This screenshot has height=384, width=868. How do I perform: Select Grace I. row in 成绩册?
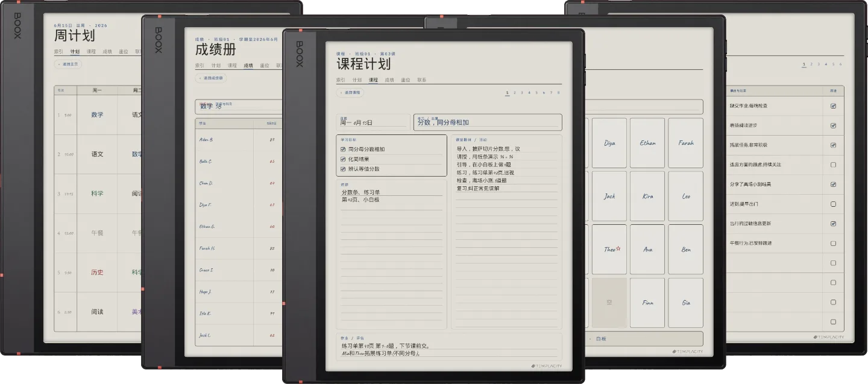(x=239, y=269)
